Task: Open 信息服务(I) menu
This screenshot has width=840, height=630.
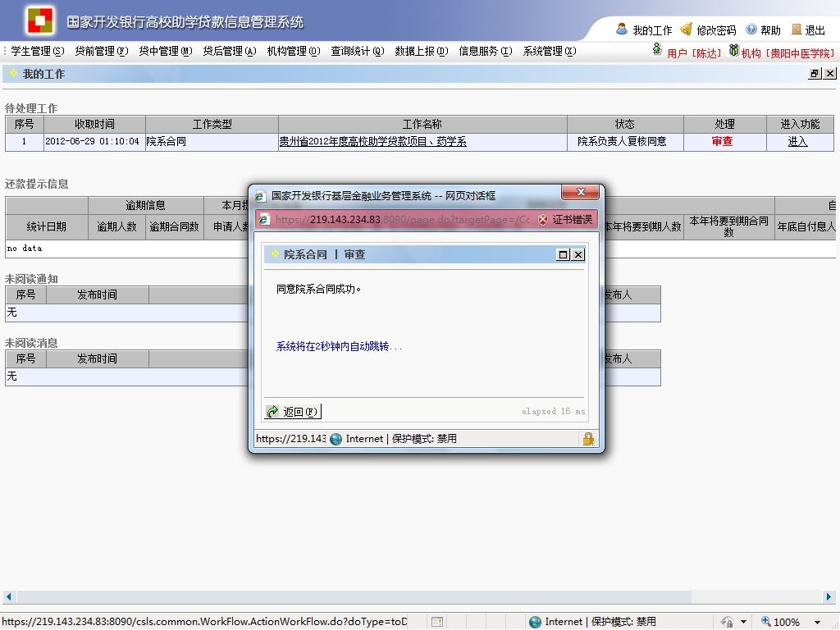Action: pyautogui.click(x=486, y=51)
